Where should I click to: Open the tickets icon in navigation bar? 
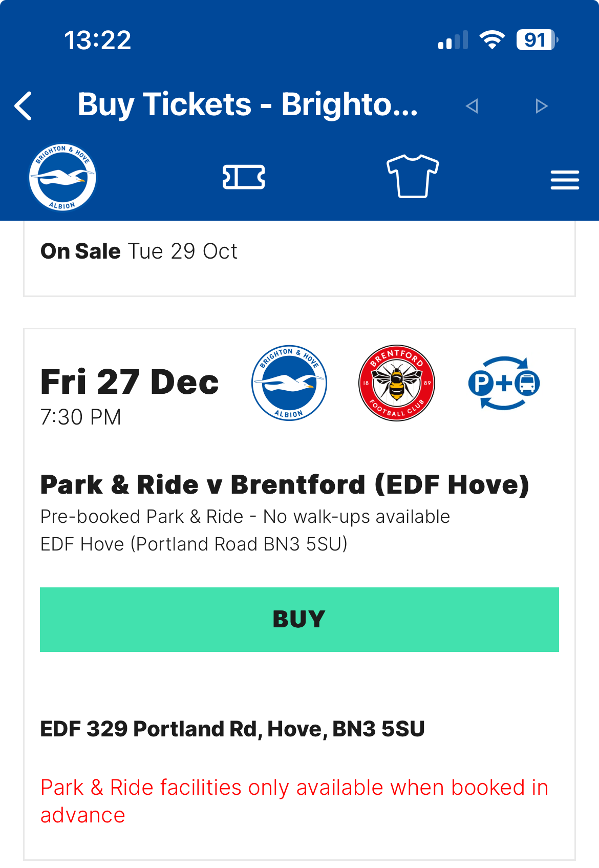(244, 177)
